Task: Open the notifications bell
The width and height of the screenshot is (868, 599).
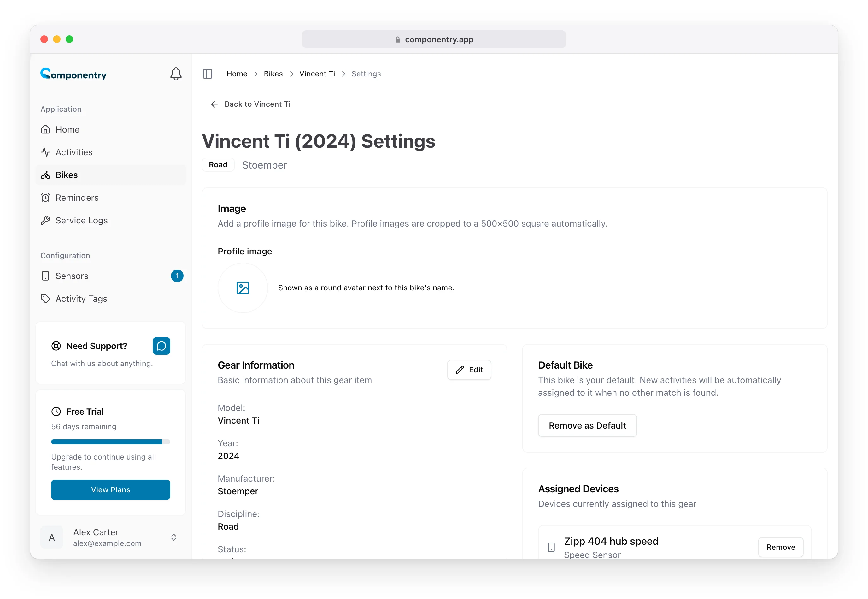Action: click(x=176, y=74)
